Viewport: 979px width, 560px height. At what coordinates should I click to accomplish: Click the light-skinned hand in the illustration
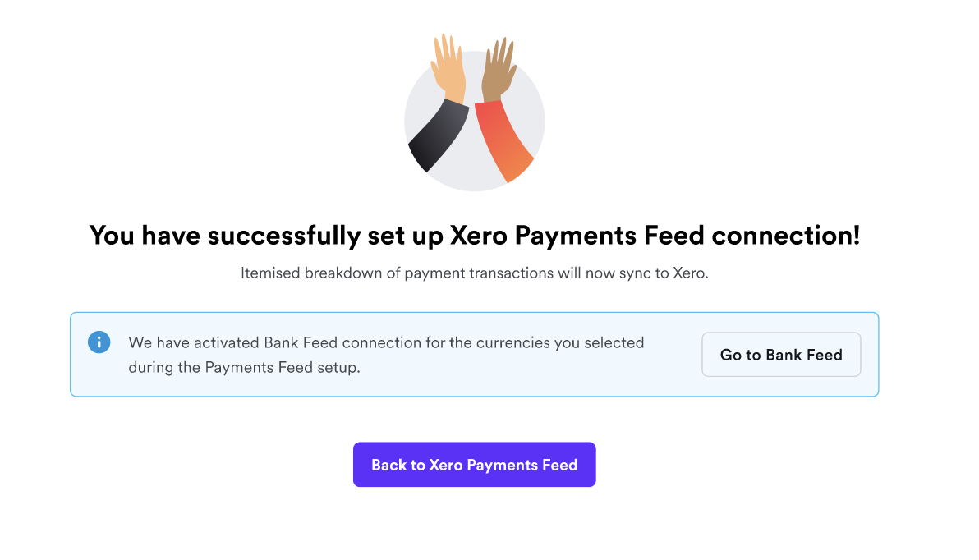point(448,68)
